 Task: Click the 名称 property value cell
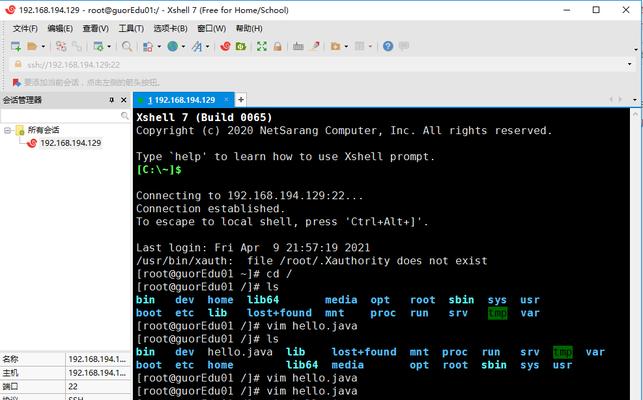(98, 359)
